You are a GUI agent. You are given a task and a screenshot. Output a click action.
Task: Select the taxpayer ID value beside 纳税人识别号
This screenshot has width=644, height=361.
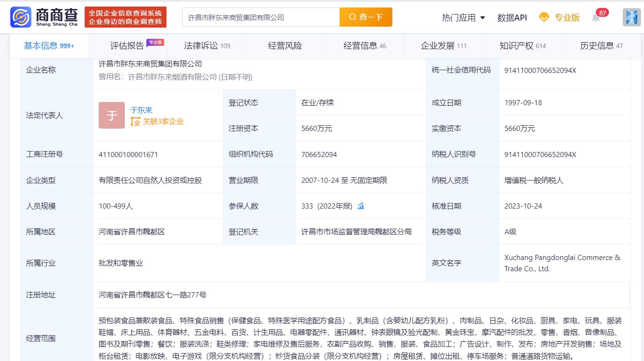(x=540, y=154)
